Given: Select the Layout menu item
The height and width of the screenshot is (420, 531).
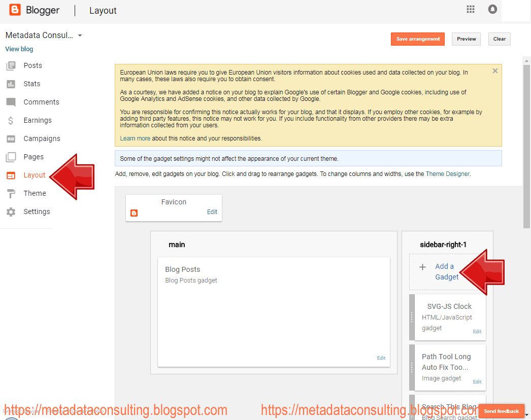Looking at the screenshot, I should click(x=34, y=176).
